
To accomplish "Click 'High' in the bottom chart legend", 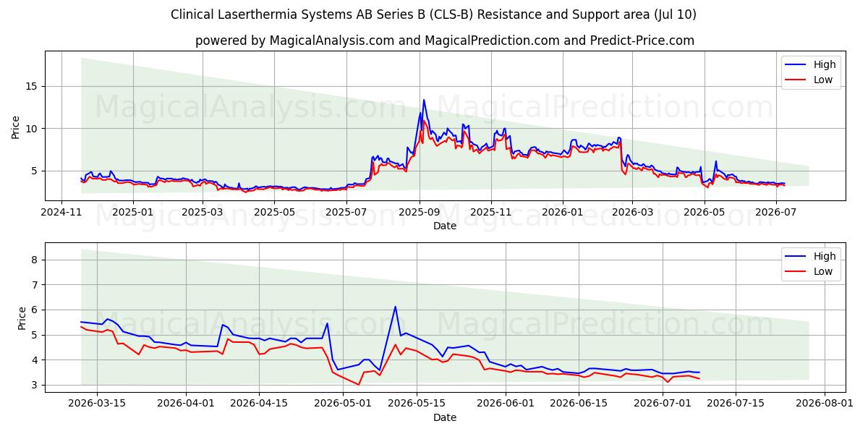I will (824, 256).
